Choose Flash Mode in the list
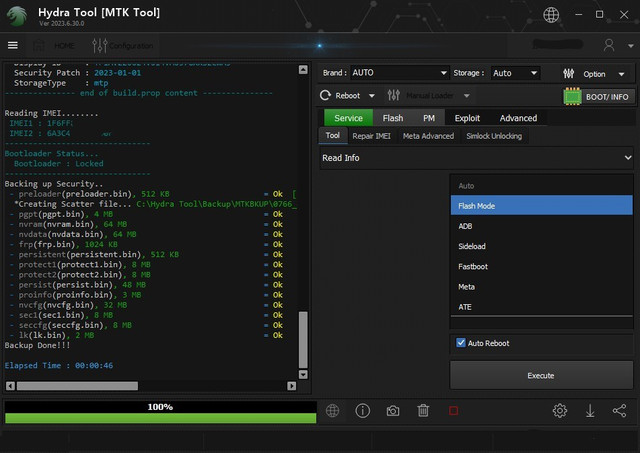The image size is (640, 453). 542,206
